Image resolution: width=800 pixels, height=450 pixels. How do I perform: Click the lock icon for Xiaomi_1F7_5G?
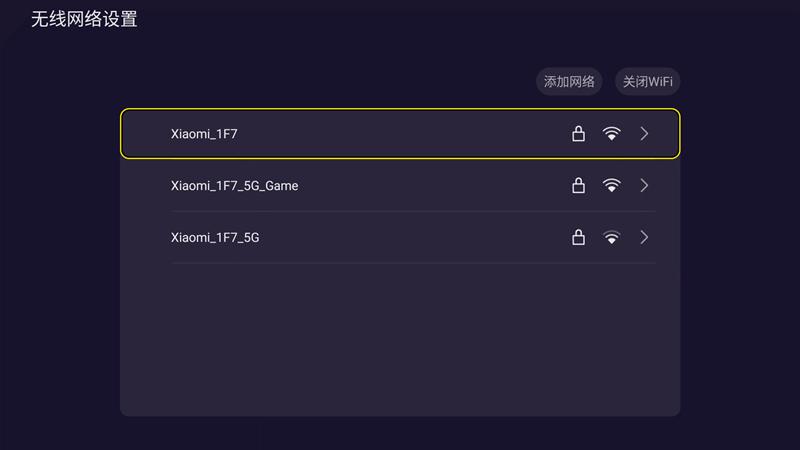(578, 237)
